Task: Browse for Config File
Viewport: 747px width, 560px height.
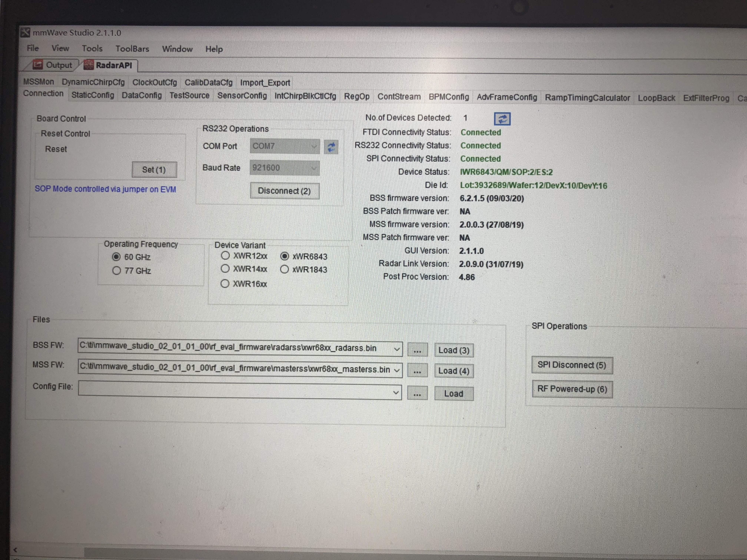Action: point(417,393)
